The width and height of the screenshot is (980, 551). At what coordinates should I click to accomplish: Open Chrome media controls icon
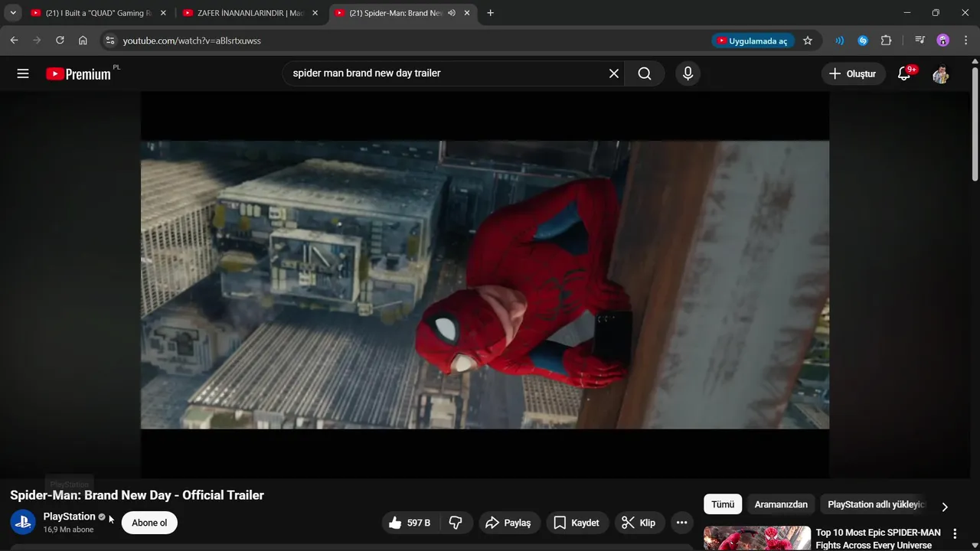pyautogui.click(x=920, y=41)
